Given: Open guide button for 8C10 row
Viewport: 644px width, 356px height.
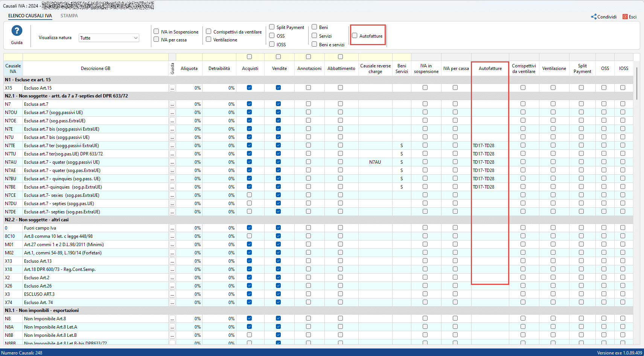Looking at the screenshot, I should [x=172, y=236].
